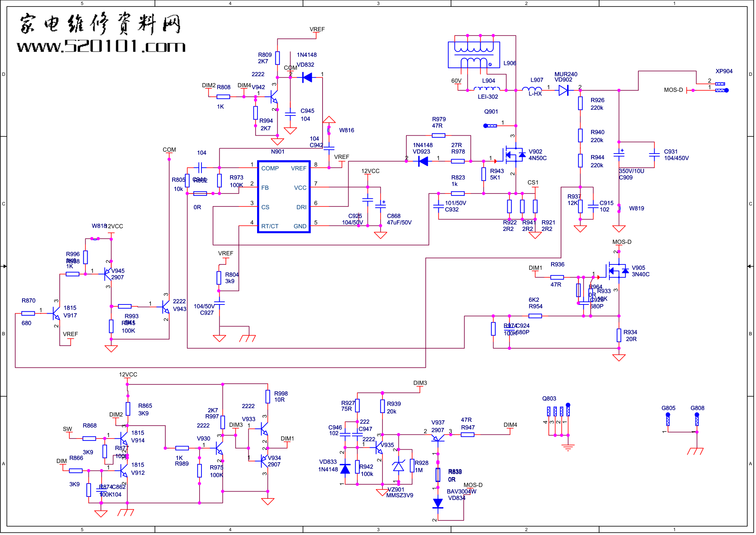756x535 pixels.
Task: Click the '104/450V' capacitor value
Action: (x=676, y=158)
